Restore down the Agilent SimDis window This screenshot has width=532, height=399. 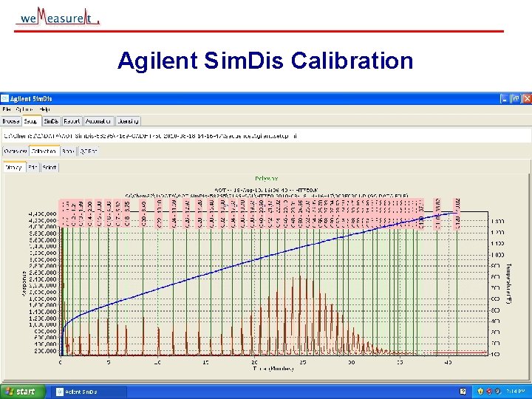[x=516, y=99]
